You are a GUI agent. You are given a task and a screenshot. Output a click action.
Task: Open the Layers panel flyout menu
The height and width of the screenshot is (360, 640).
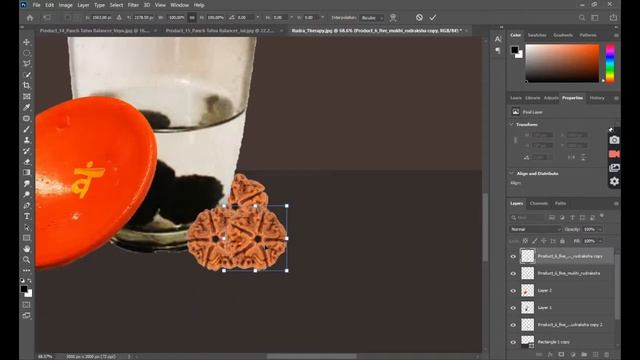(x=616, y=203)
